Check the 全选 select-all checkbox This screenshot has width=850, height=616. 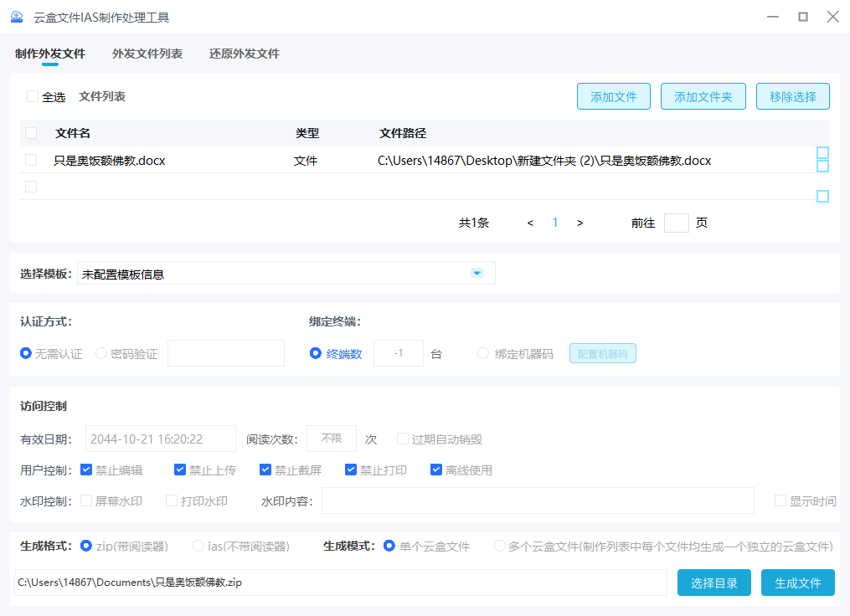click(31, 96)
